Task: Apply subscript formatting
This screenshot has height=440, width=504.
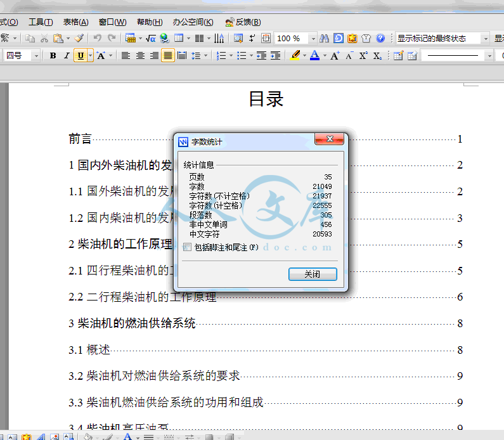Action: tap(377, 56)
